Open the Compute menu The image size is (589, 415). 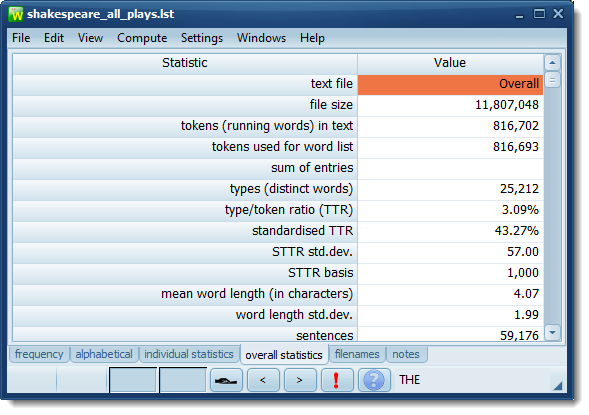(x=142, y=38)
